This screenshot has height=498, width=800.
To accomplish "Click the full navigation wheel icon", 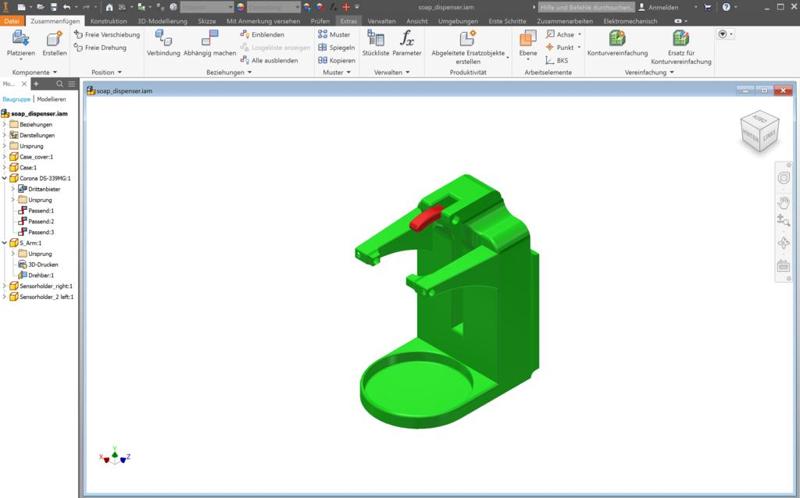I will [783, 178].
